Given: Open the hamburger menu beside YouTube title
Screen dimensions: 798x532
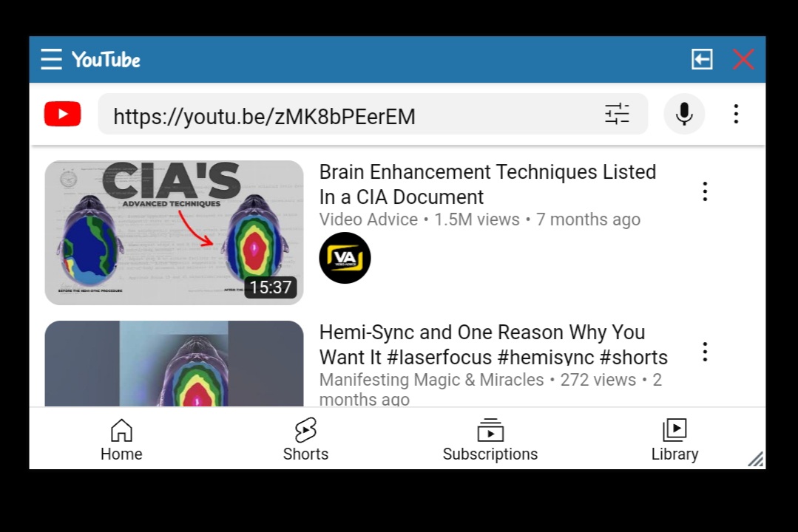Looking at the screenshot, I should tap(52, 59).
